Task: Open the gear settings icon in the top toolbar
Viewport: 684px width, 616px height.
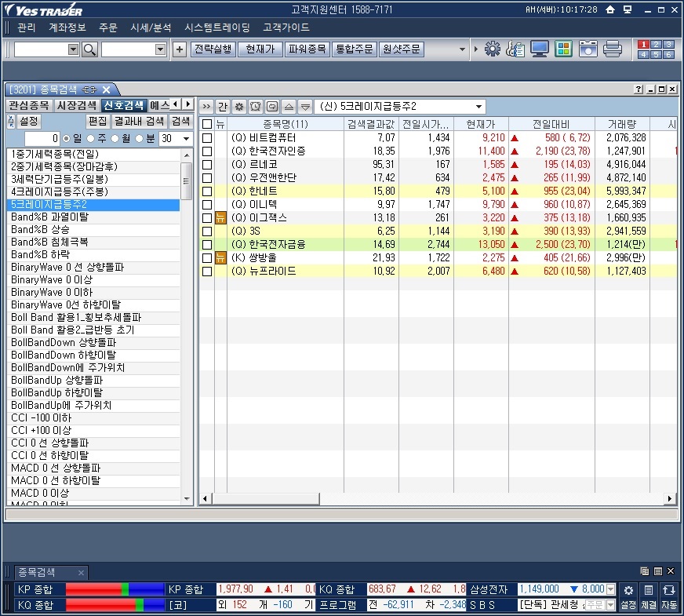Action: pos(493,49)
